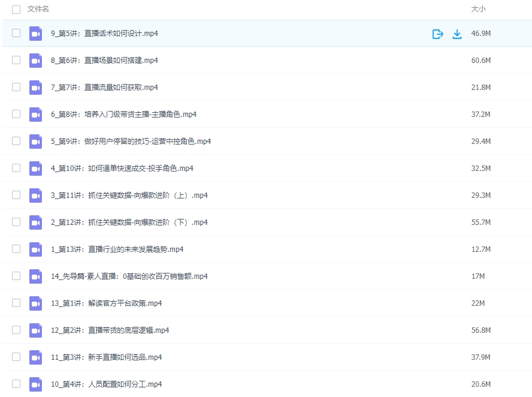Check the checkbox for 第9讲 video

16,141
